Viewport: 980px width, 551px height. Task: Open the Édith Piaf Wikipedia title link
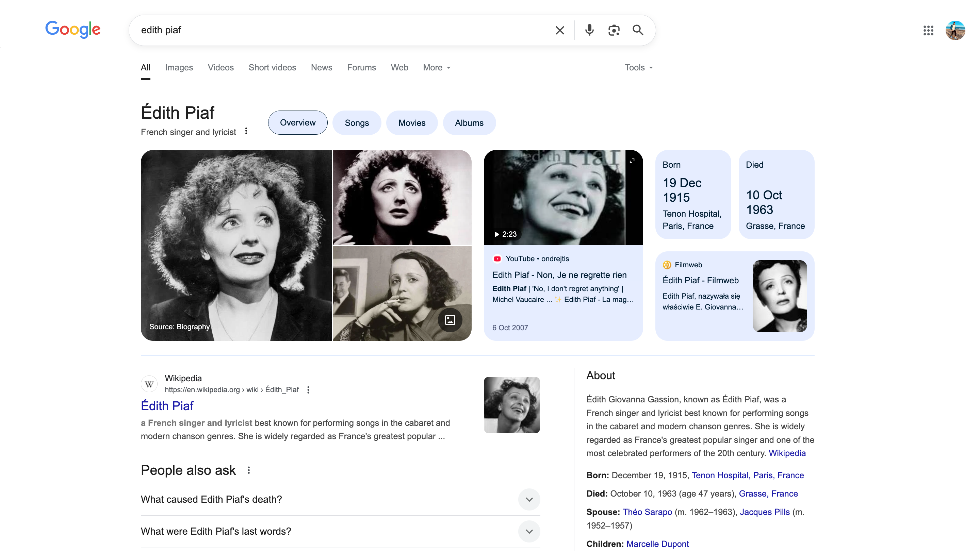(x=167, y=406)
